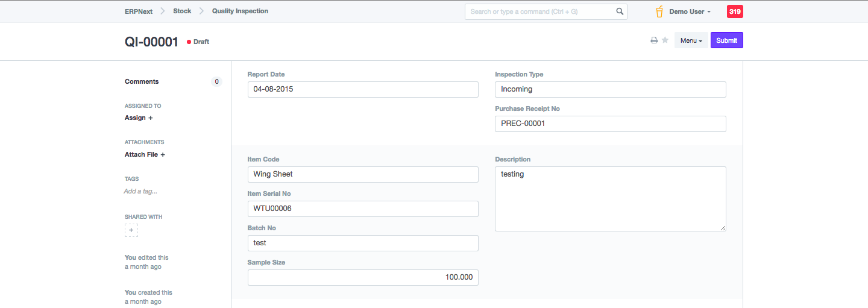
Task: Open Quality Inspection breadcrumb
Action: (240, 11)
